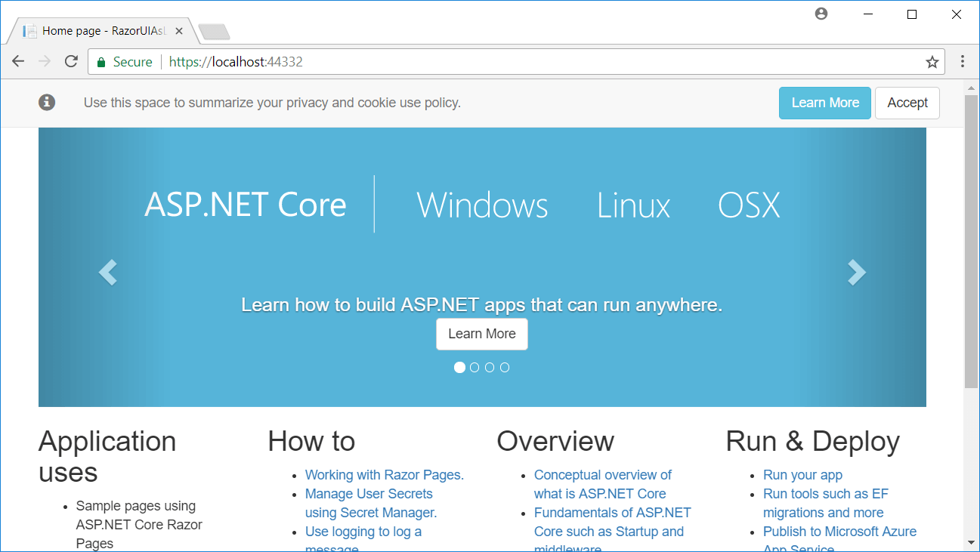Click the Overview heading

[555, 442]
